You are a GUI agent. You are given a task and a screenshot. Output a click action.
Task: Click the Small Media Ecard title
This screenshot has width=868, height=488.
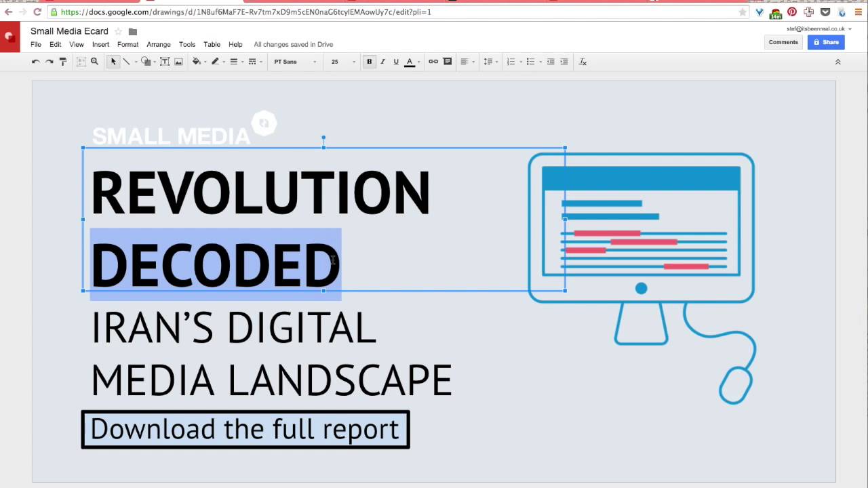69,31
